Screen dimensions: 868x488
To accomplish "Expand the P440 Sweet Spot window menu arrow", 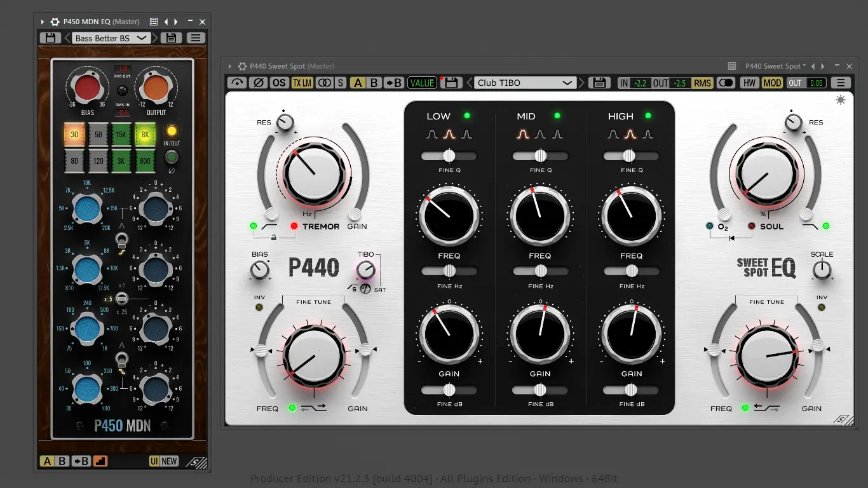I will pos(229,66).
